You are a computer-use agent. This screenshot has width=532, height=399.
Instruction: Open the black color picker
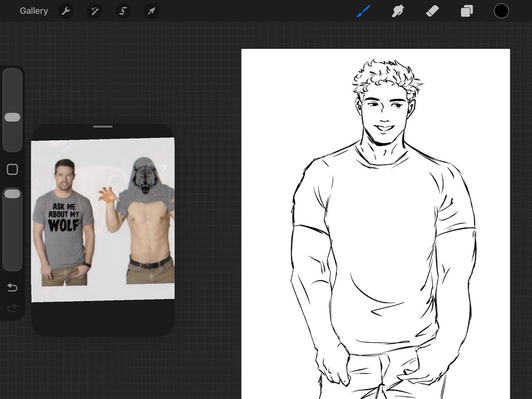coord(501,11)
